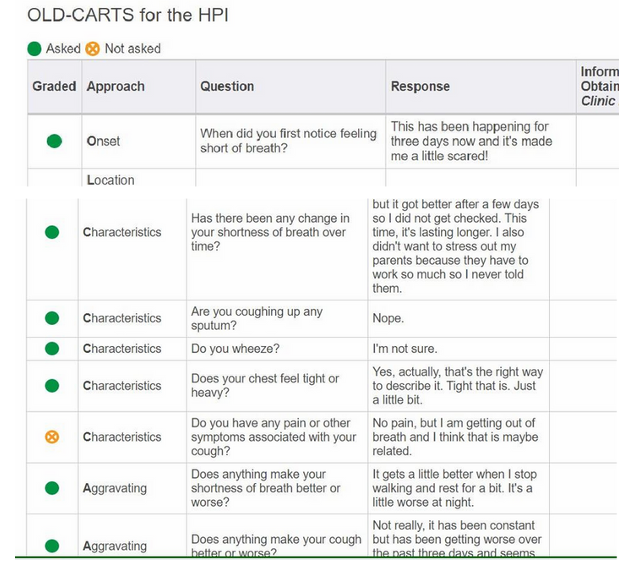Screen dimensions: 632x569
Task: Click the Question column header
Action: coord(291,86)
